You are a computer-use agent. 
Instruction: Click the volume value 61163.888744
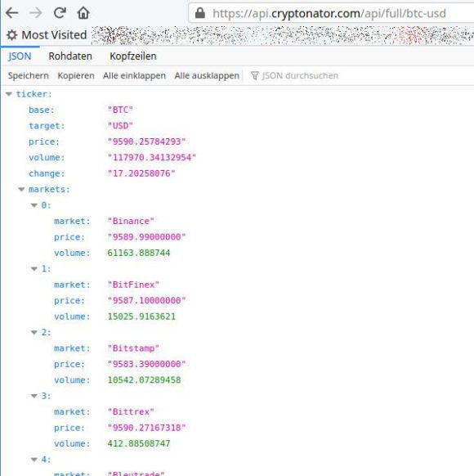click(x=139, y=253)
